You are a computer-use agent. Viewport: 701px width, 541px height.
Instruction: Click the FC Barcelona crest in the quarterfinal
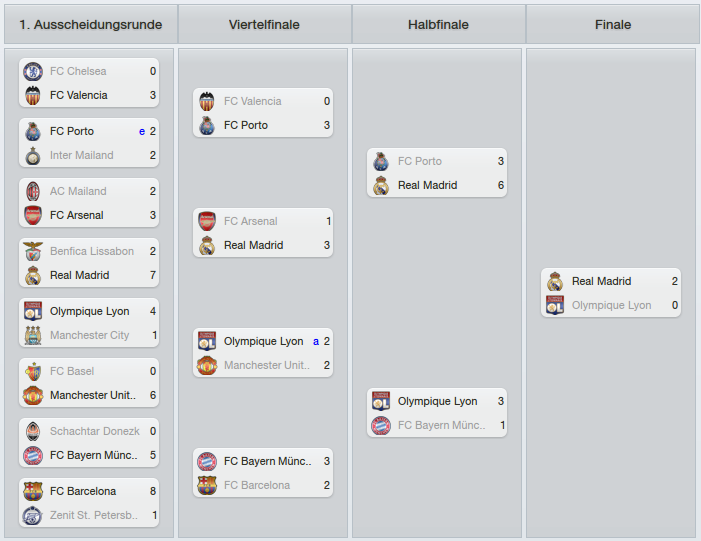[x=207, y=486]
